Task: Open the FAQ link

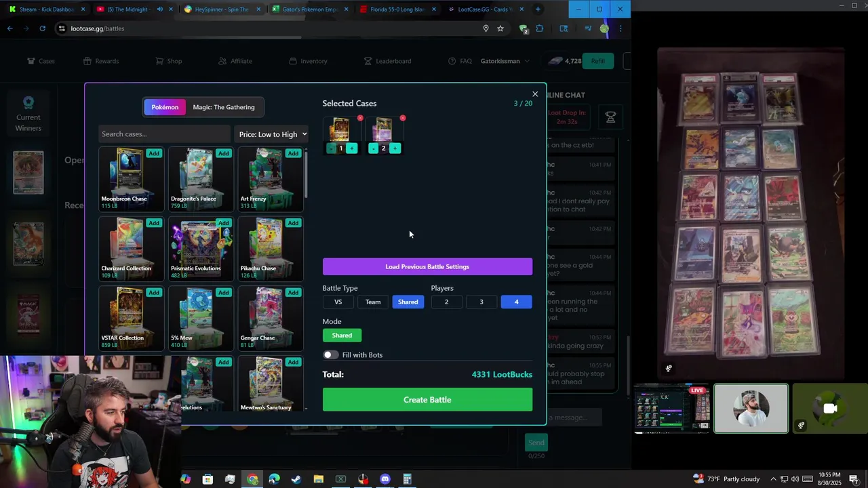Action: coord(460,61)
